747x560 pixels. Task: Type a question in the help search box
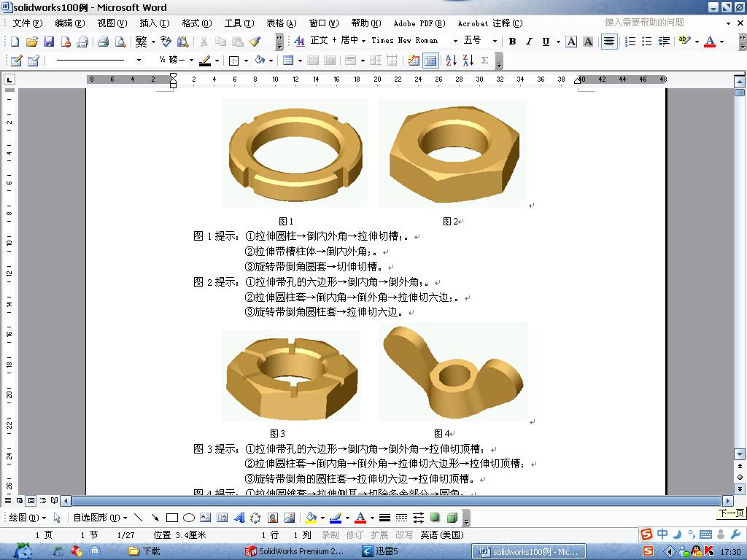coord(663,23)
